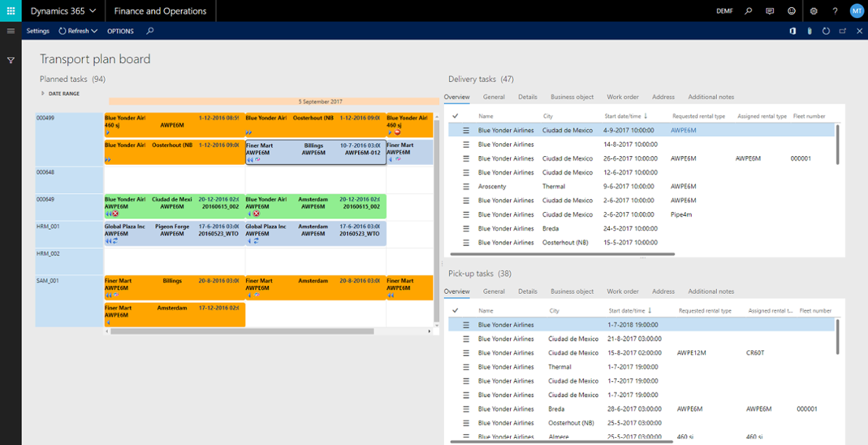Open form in new window icon
This screenshot has height=445, width=868.
point(843,31)
